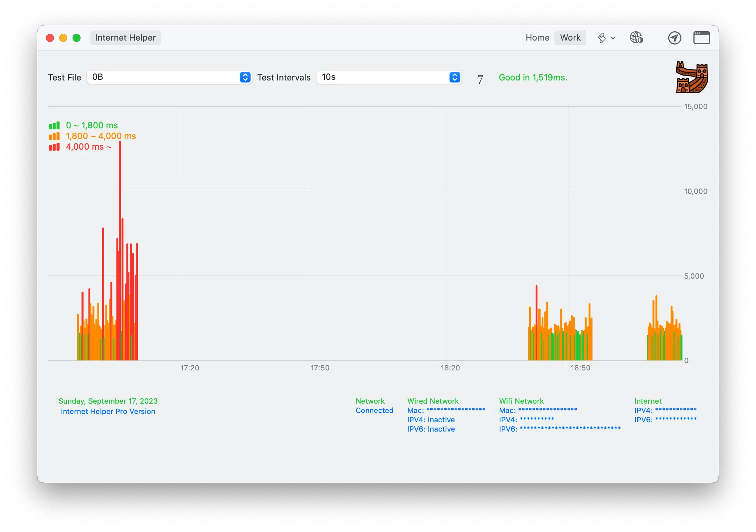Viewport: 756px width, 532px height.
Task: Click the Good in 1,519ms status text
Action: (x=533, y=77)
